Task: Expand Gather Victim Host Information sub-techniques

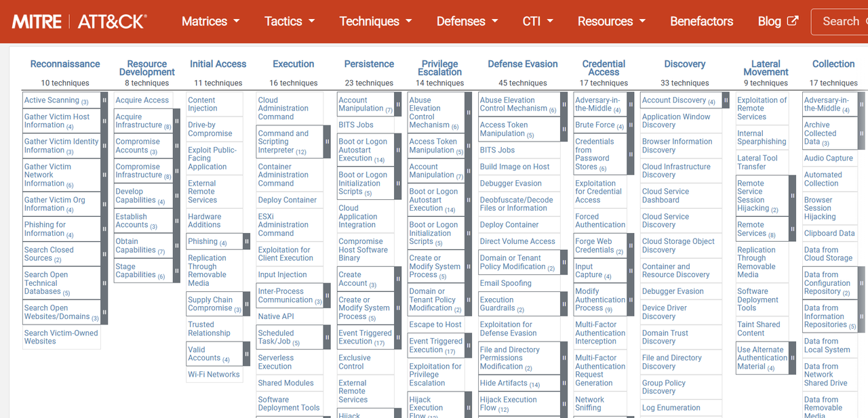Action: point(104,121)
